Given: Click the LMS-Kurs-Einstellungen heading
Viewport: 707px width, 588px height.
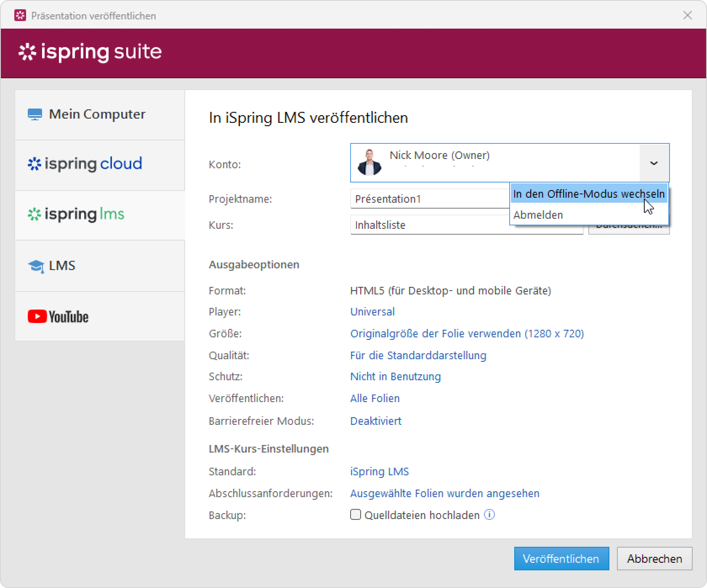Looking at the screenshot, I should tap(268, 449).
